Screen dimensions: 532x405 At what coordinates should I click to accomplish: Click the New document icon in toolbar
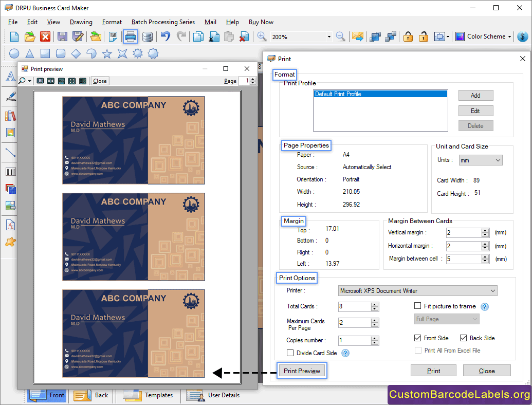pos(14,36)
